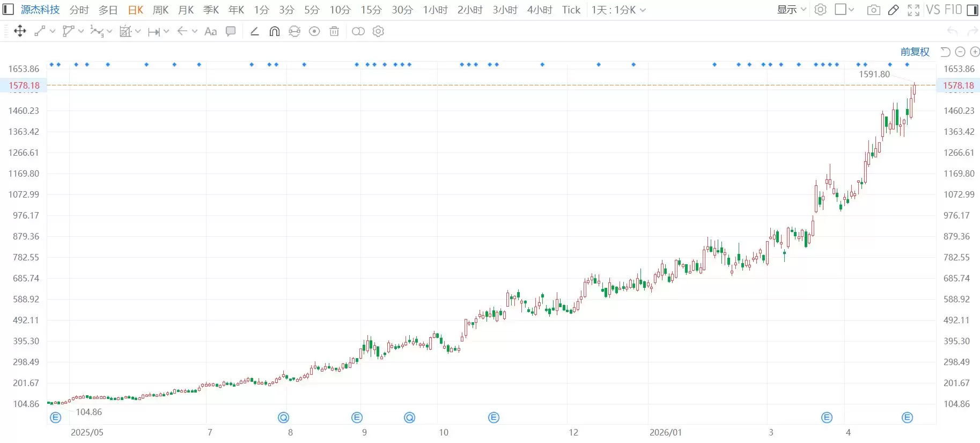
Task: Zoom in chart with plus button
Action: click(975, 52)
